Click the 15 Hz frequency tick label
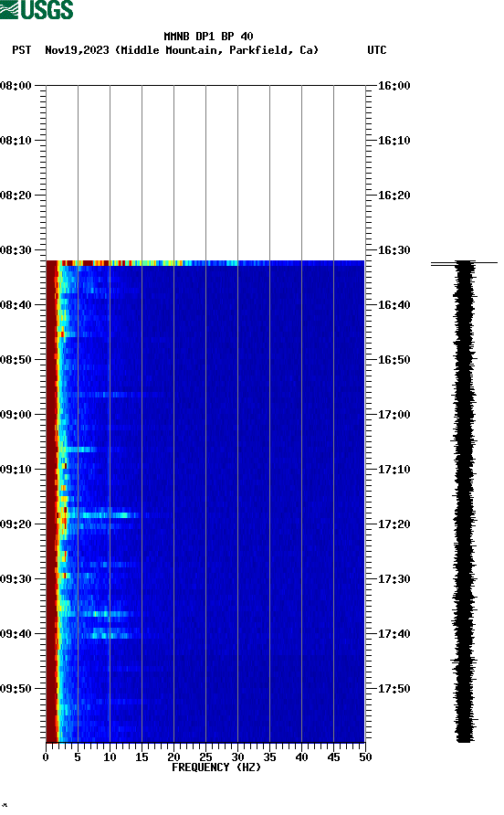504x815 pixels. (142, 757)
